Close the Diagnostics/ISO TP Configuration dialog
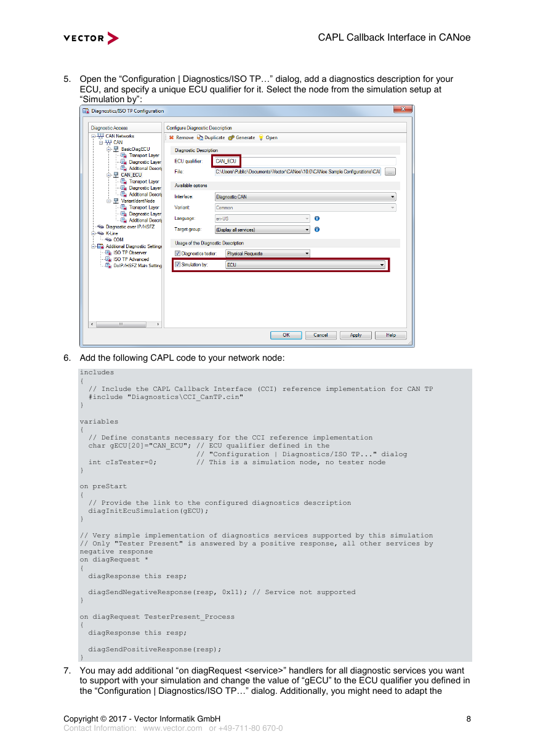Screen dimensions: 535x756 401,110
